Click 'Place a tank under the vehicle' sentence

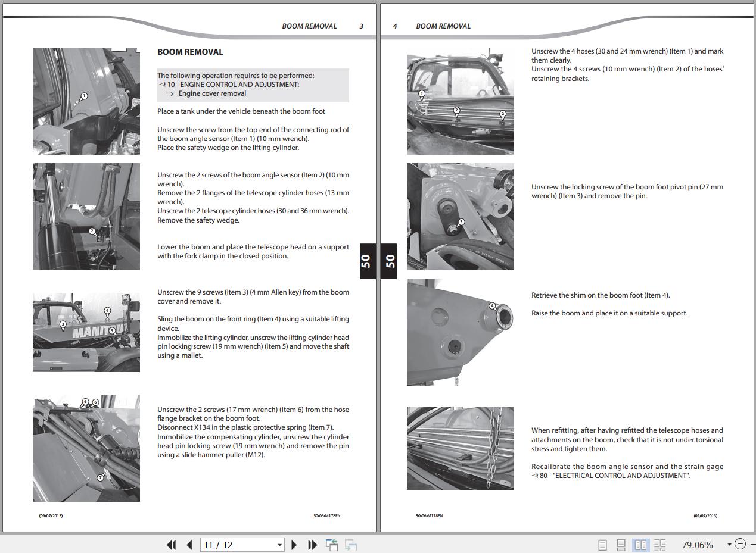pyautogui.click(x=241, y=111)
